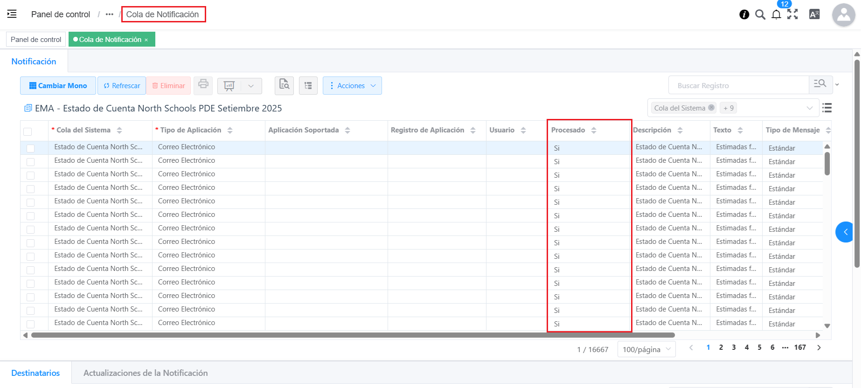This screenshot has width=868, height=388.
Task: Click the document search icon button
Action: 284,85
